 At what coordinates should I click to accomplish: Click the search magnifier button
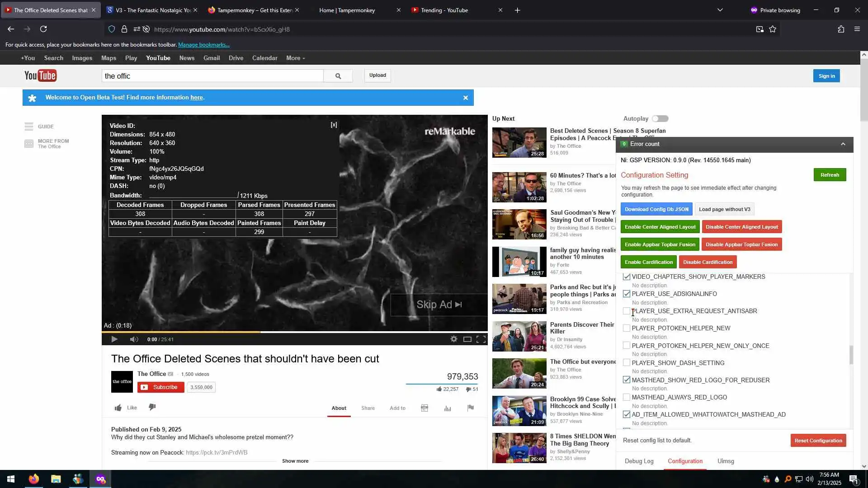[338, 76]
